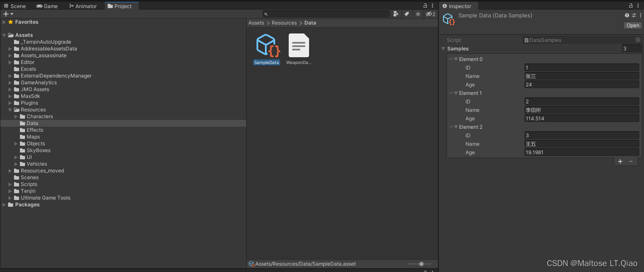Image resolution: width=644 pixels, height=272 pixels.
Task: Click the search by type icon
Action: [x=396, y=14]
